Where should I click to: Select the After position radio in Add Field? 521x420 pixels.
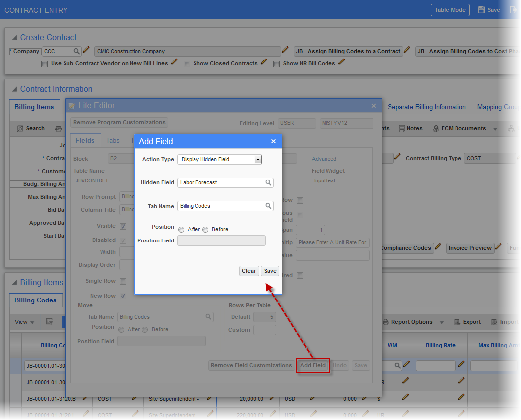coord(181,230)
